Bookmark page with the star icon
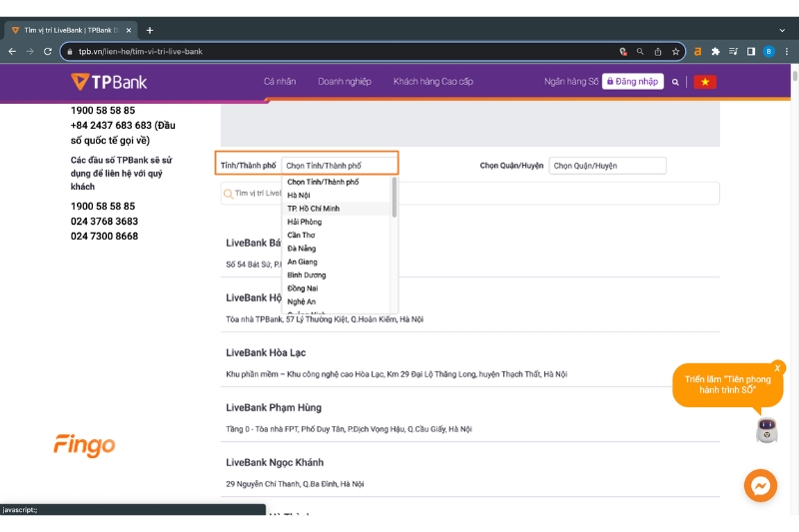Screen dimensions: 799x532 tap(675, 52)
